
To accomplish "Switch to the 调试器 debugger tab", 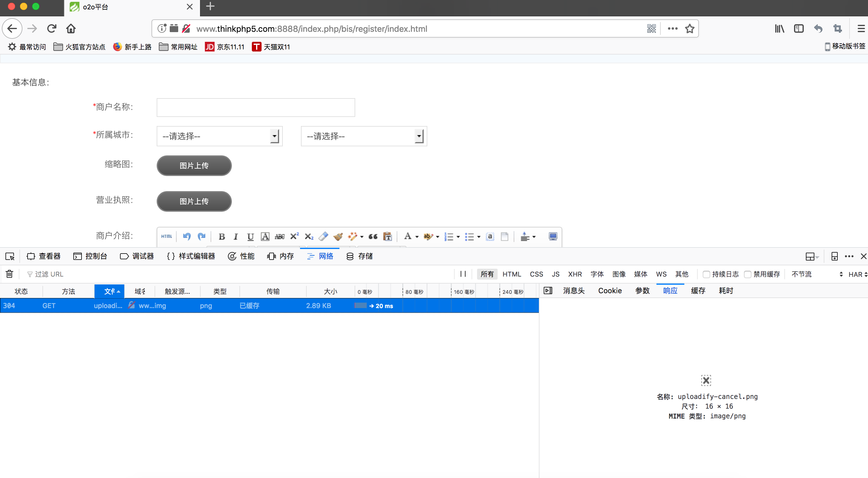I will [x=137, y=256].
